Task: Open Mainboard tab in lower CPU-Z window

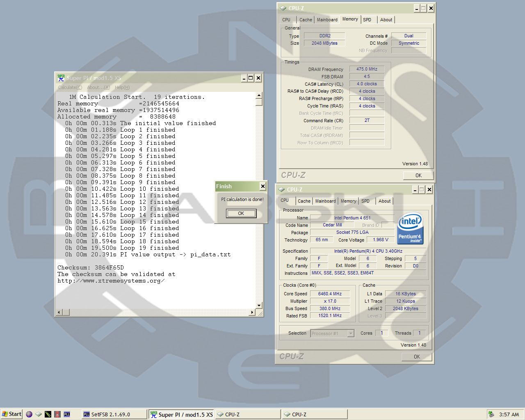Action: (x=326, y=201)
